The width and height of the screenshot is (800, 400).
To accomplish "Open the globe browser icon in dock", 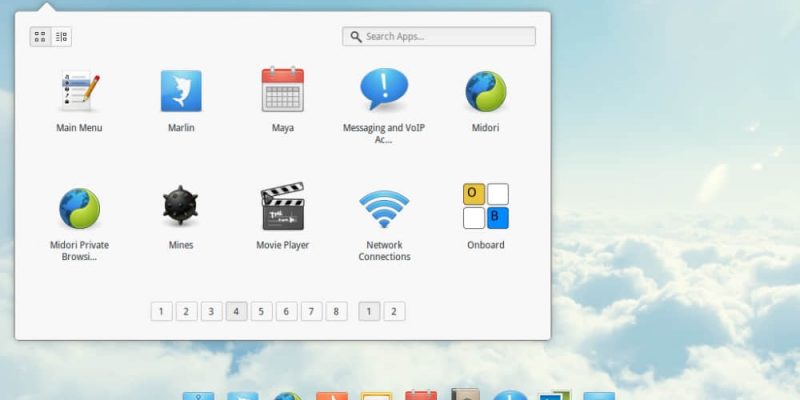I will tap(287, 396).
